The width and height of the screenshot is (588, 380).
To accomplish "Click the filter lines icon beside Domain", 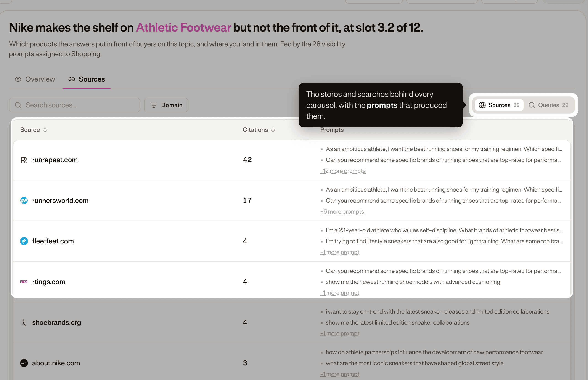I will pos(154,105).
